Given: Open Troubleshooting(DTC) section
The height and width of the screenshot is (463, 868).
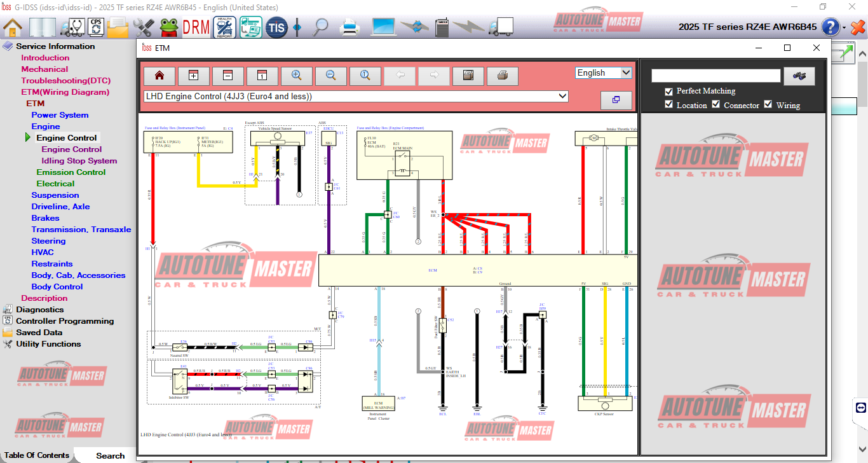Looking at the screenshot, I should [x=66, y=81].
